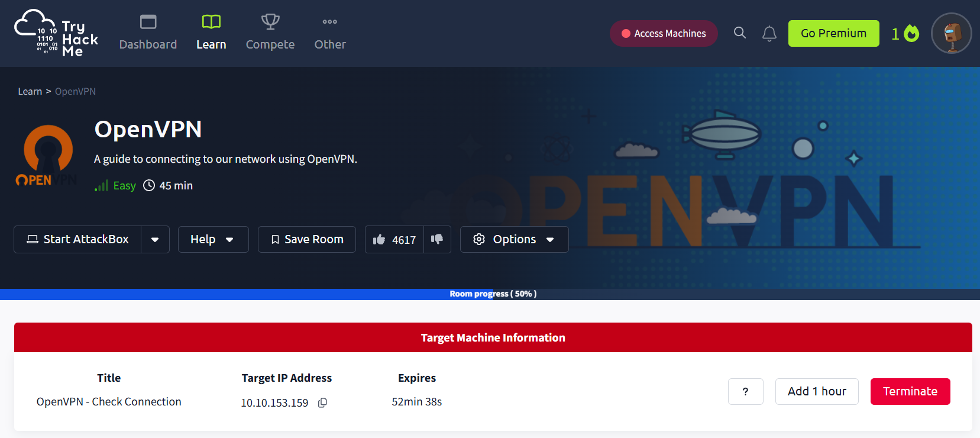Terminate the target machine
The height and width of the screenshot is (438, 980).
[910, 391]
